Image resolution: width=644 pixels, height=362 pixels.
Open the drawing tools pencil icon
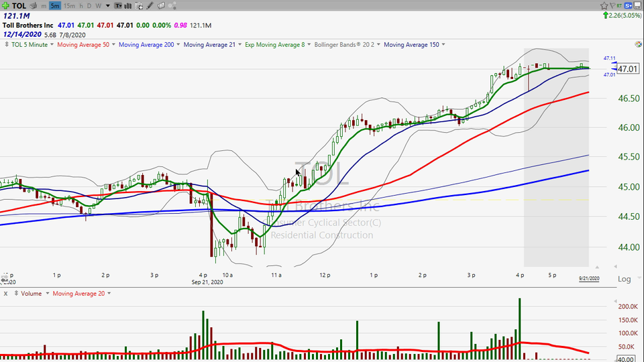click(x=152, y=5)
